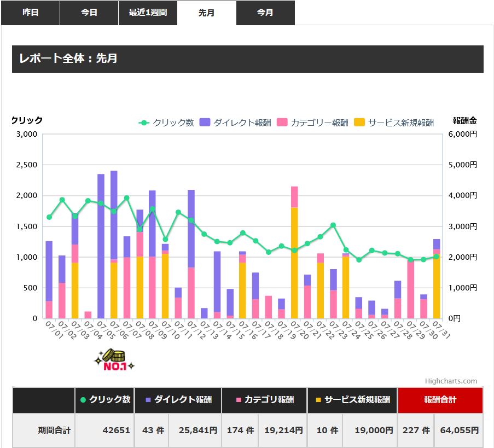Toggle ダイレクト報酬 legend item
Viewport: 494px width, 448px height.
click(x=235, y=123)
